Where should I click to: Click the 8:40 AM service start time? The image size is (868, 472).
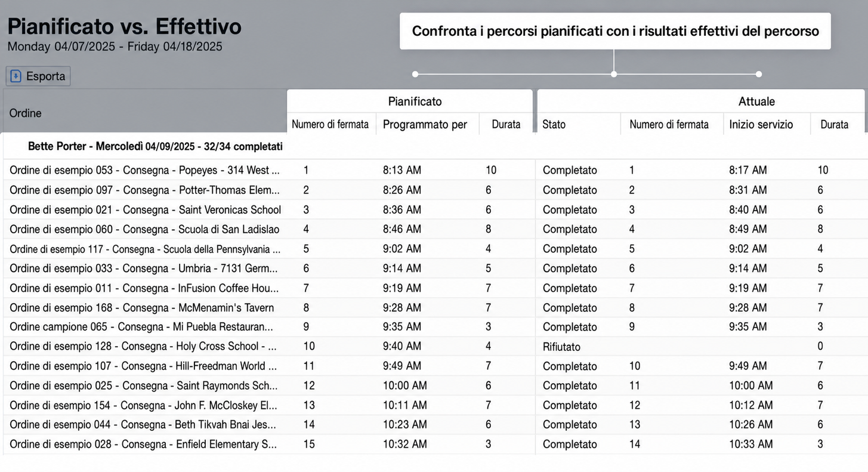click(748, 209)
